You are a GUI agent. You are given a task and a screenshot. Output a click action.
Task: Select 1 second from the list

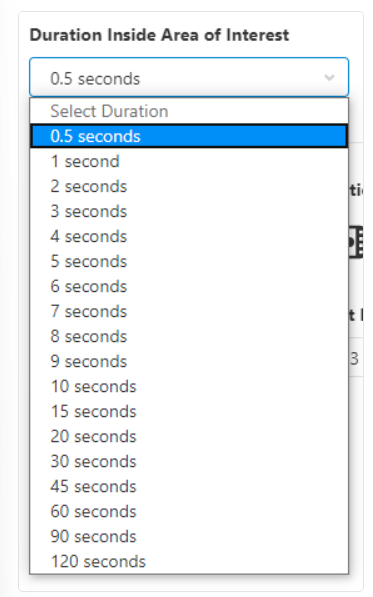pyautogui.click(x=189, y=161)
